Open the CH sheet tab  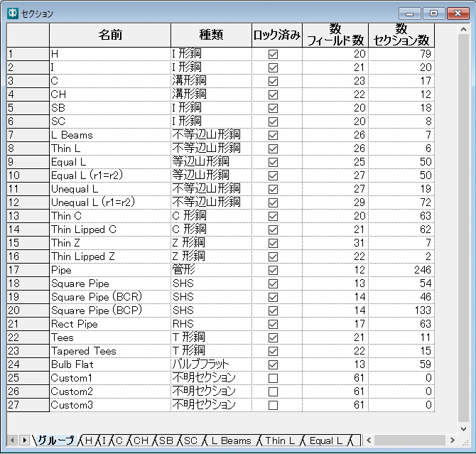coord(141,441)
